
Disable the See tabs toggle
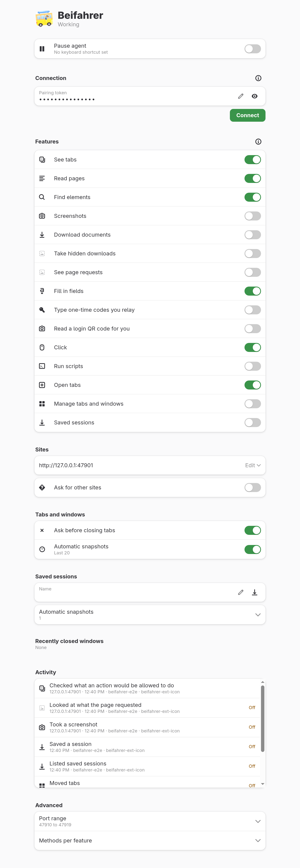coord(253,160)
